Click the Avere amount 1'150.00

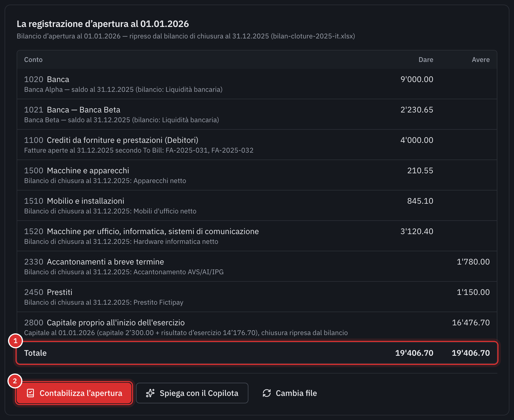pyautogui.click(x=473, y=292)
